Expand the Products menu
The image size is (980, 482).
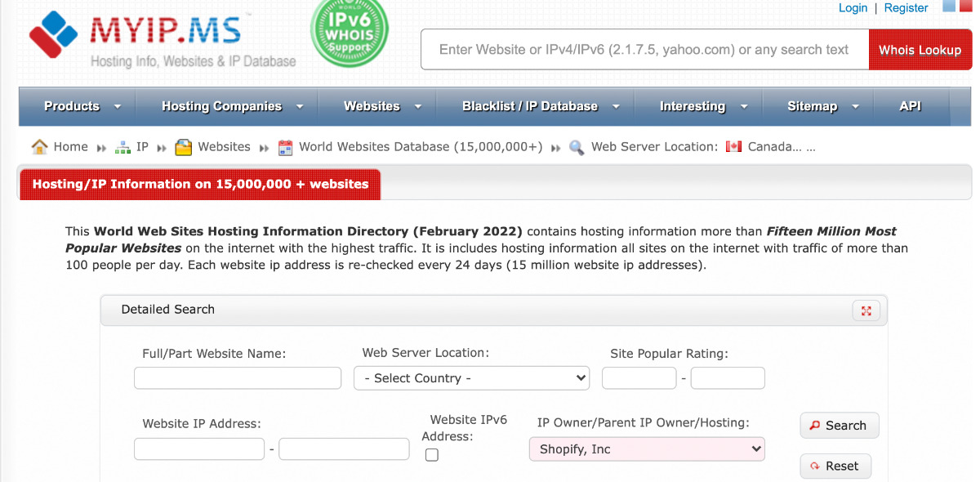[x=82, y=106]
